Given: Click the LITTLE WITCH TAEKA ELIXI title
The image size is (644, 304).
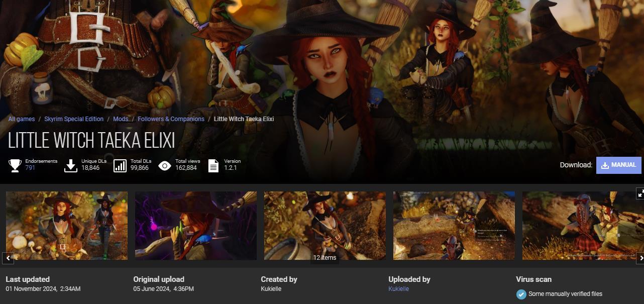Looking at the screenshot, I should (x=91, y=141).
